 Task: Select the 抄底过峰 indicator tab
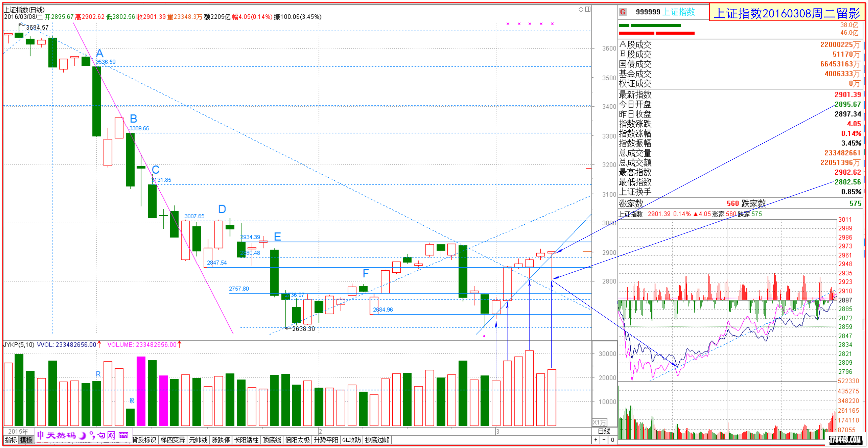pyautogui.click(x=377, y=440)
